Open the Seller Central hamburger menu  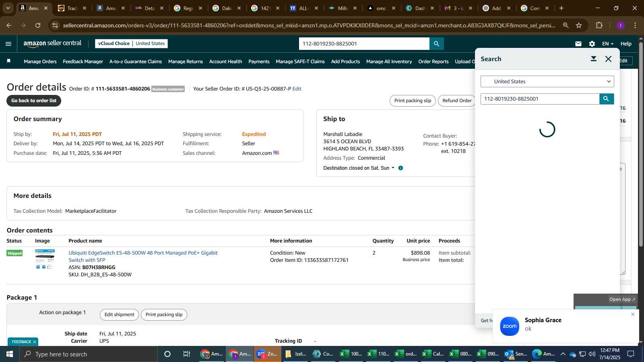point(8,44)
